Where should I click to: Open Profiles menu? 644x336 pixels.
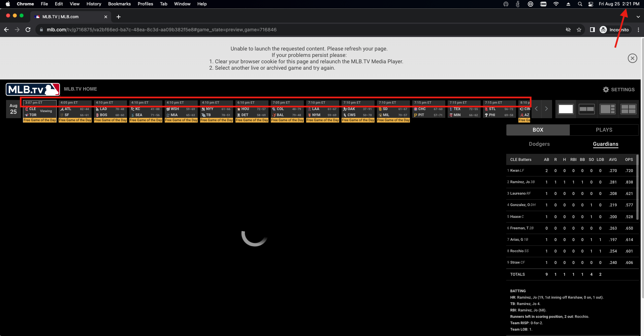(145, 4)
